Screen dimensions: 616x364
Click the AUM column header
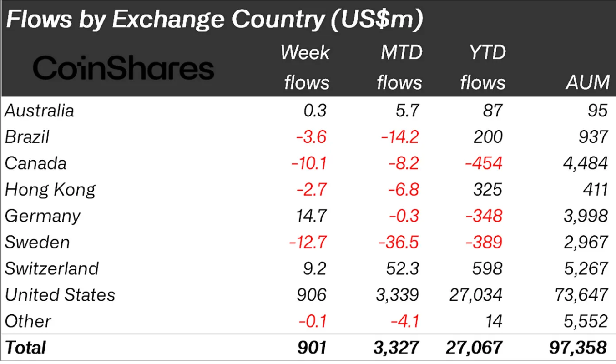point(587,83)
